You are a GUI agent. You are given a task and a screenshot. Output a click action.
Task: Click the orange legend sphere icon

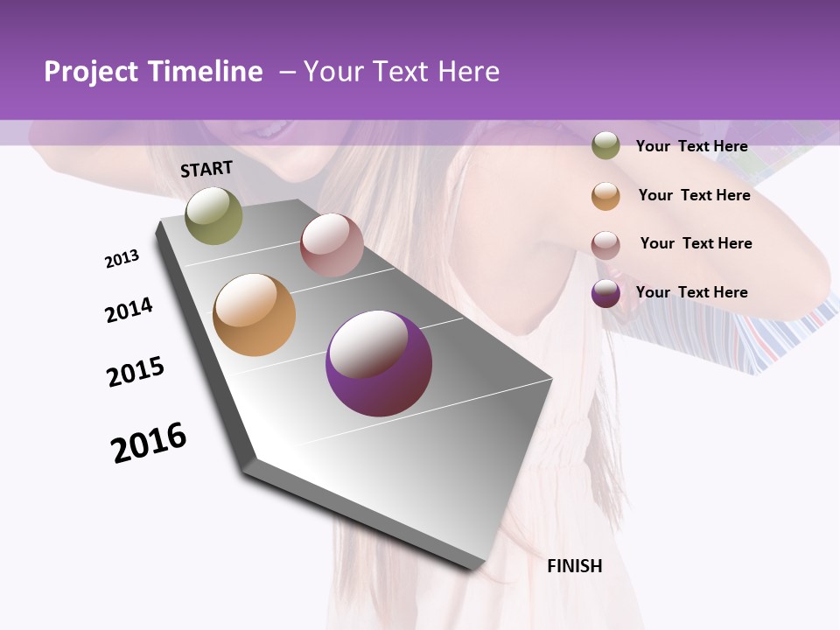[x=605, y=194]
